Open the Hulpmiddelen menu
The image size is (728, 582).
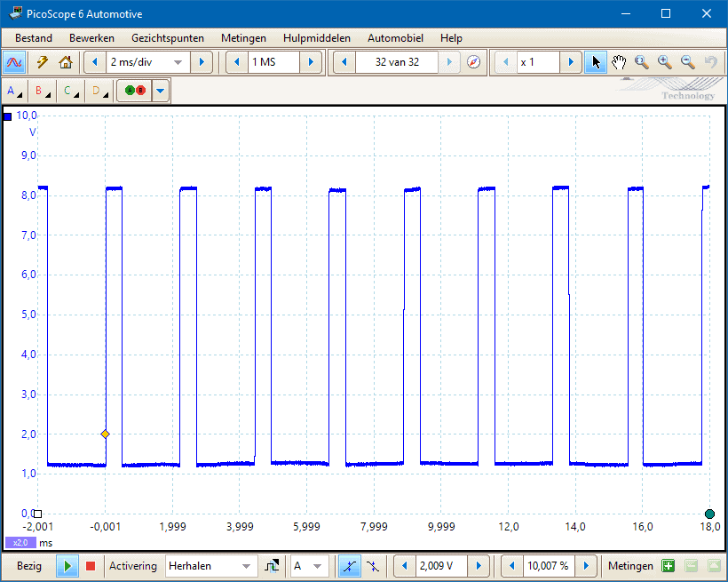[316, 38]
